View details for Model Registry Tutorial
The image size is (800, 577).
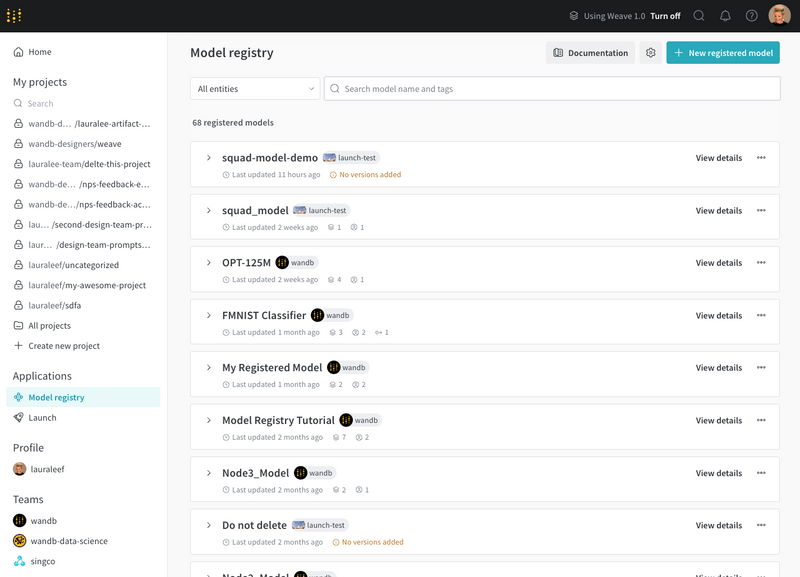718,420
